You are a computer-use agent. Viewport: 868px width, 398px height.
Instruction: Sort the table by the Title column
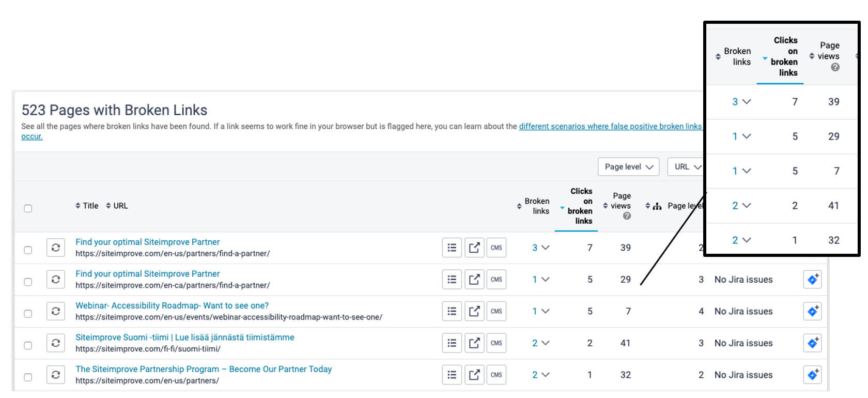[x=87, y=206]
